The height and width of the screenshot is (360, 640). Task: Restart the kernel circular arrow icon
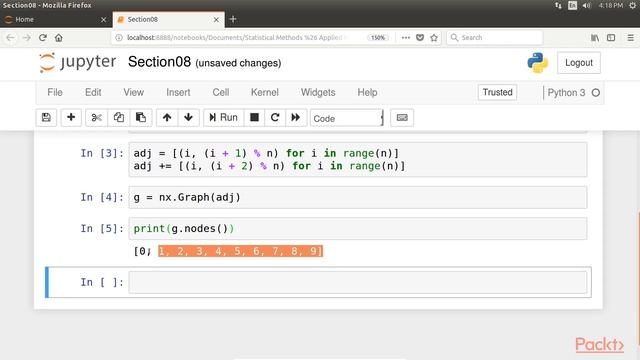coord(275,118)
